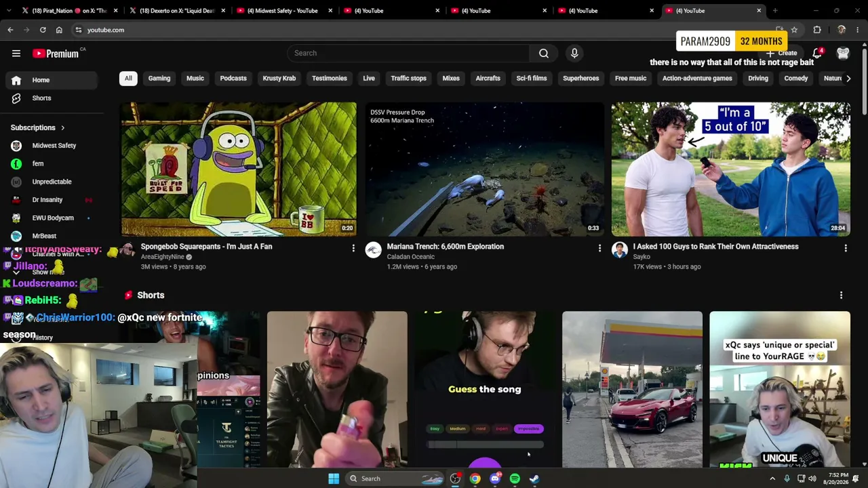Open Steam from the taskbar
This screenshot has width=868, height=488.
(x=534, y=479)
